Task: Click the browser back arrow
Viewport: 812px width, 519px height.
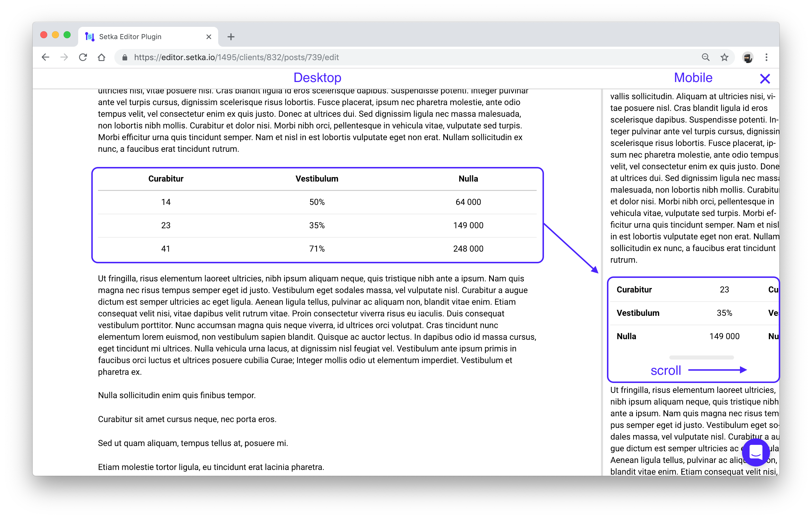Action: tap(45, 58)
